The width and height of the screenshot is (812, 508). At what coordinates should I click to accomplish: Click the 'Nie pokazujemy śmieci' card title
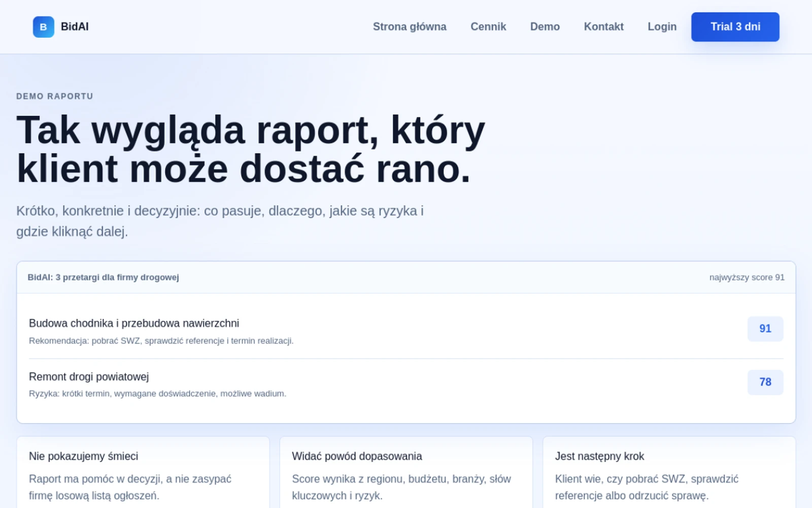tap(84, 456)
